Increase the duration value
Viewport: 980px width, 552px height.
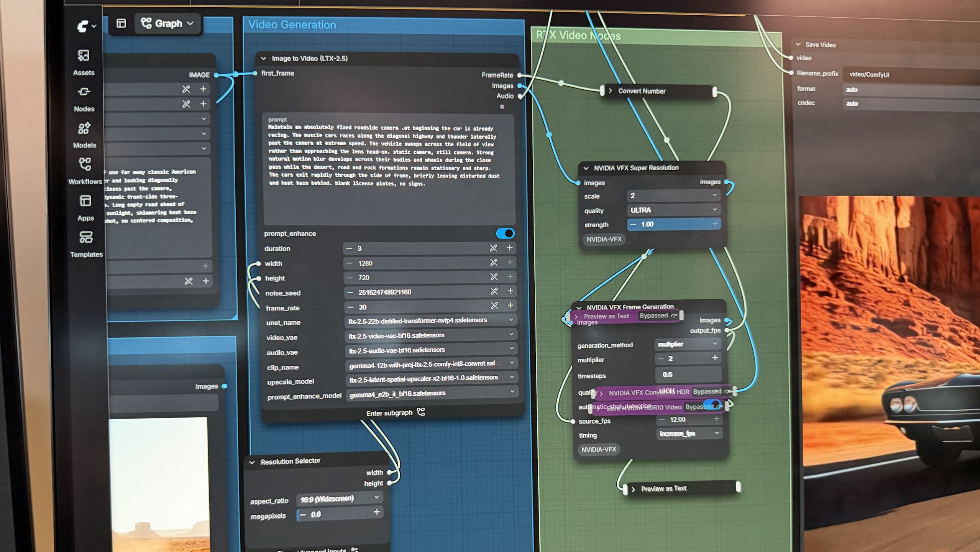point(510,248)
